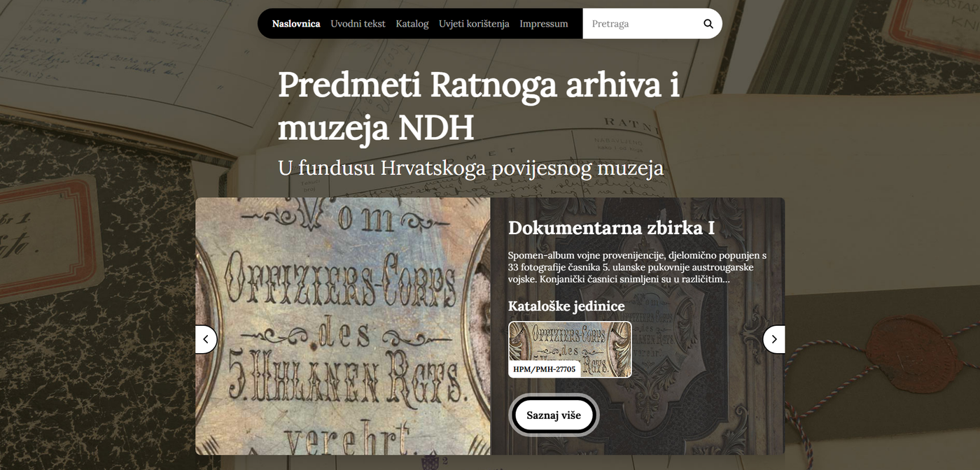
Task: Click the HPM/PMH-27705 inventory label
Action: click(x=544, y=369)
